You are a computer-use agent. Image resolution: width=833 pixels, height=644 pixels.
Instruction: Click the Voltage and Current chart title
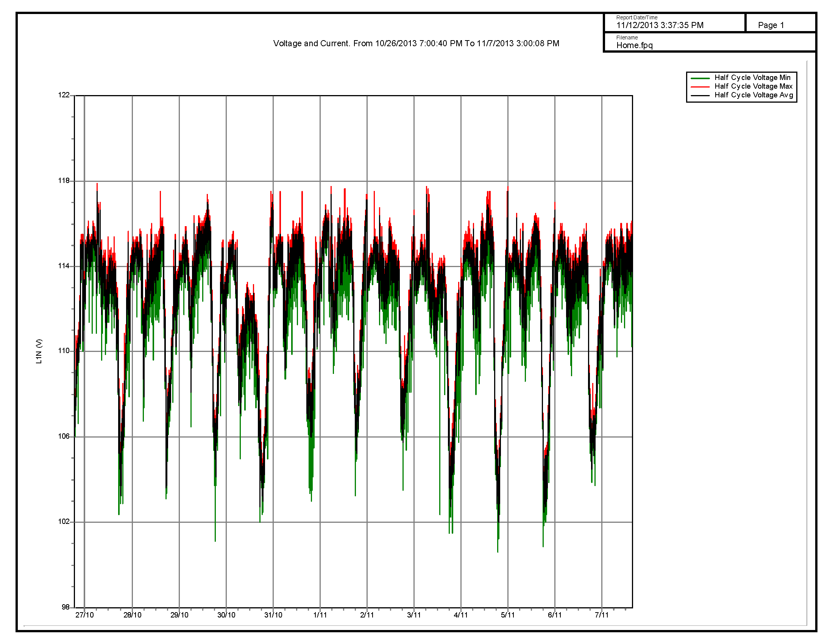pyautogui.click(x=416, y=44)
